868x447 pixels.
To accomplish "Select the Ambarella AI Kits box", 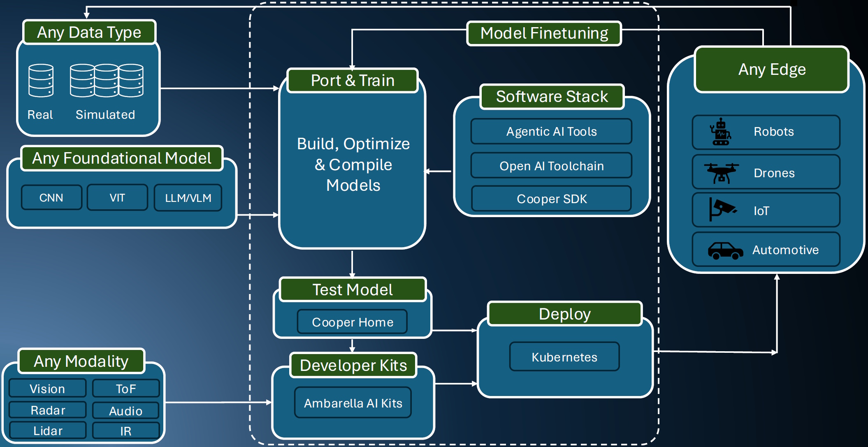I will coord(353,403).
